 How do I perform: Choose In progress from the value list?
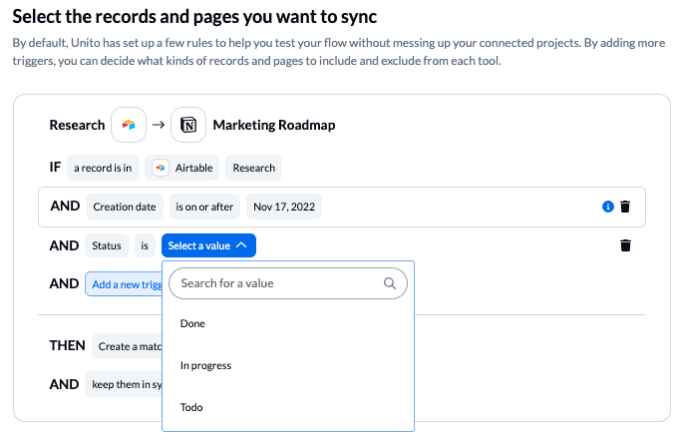click(205, 366)
